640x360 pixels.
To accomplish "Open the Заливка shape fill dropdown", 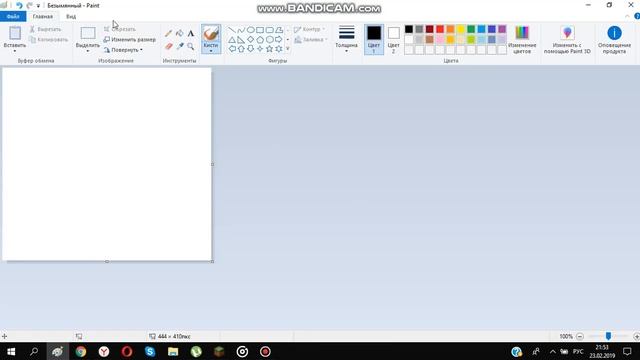I will (x=311, y=40).
